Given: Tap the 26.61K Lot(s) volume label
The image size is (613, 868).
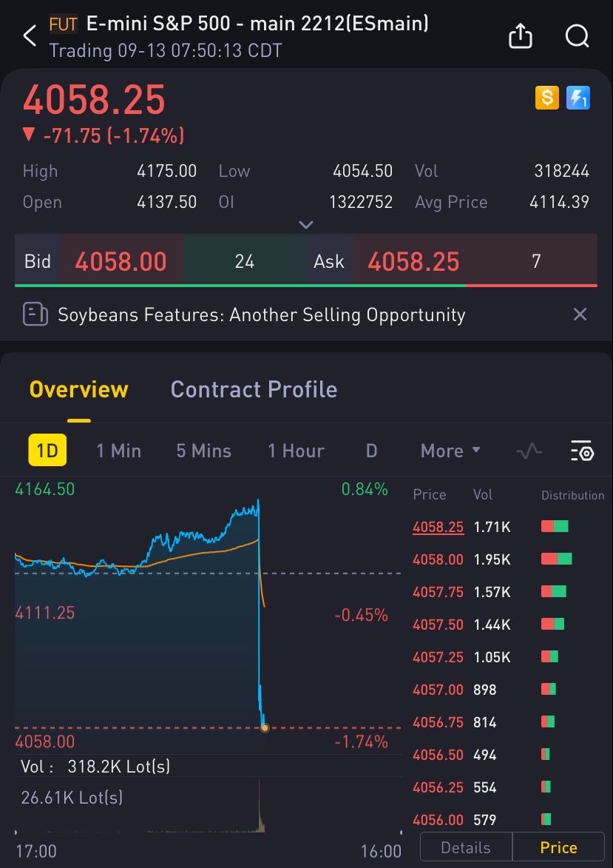Looking at the screenshot, I should [x=72, y=797].
